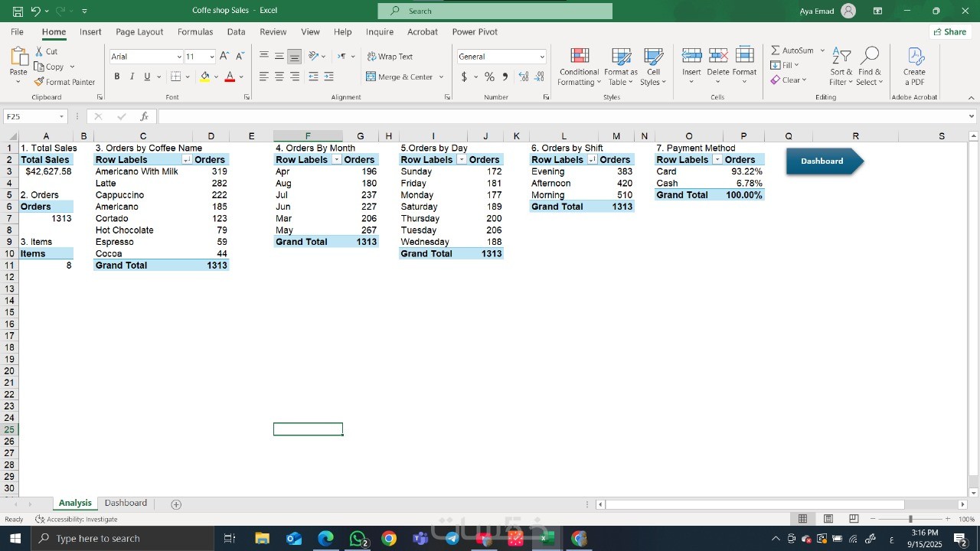Open the File menu
Screen dimensions: 980x551
tap(17, 32)
